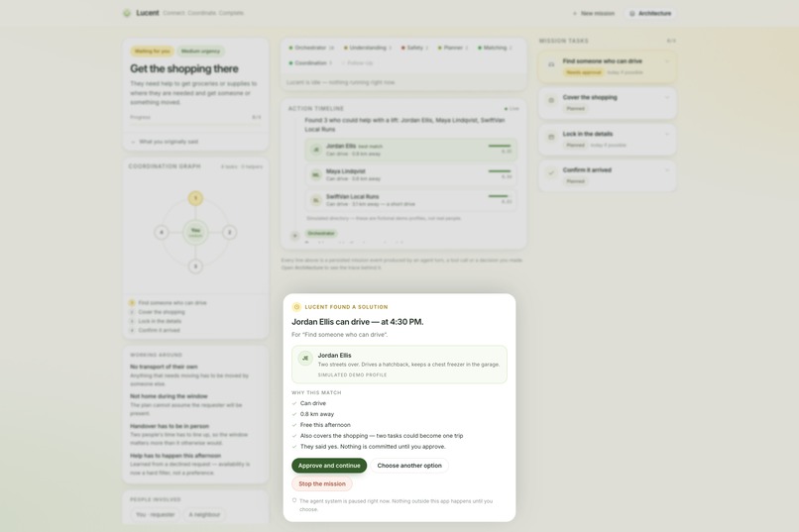Click the JE avatar in the dialog
This screenshot has height=532, width=799.
pyautogui.click(x=305, y=358)
